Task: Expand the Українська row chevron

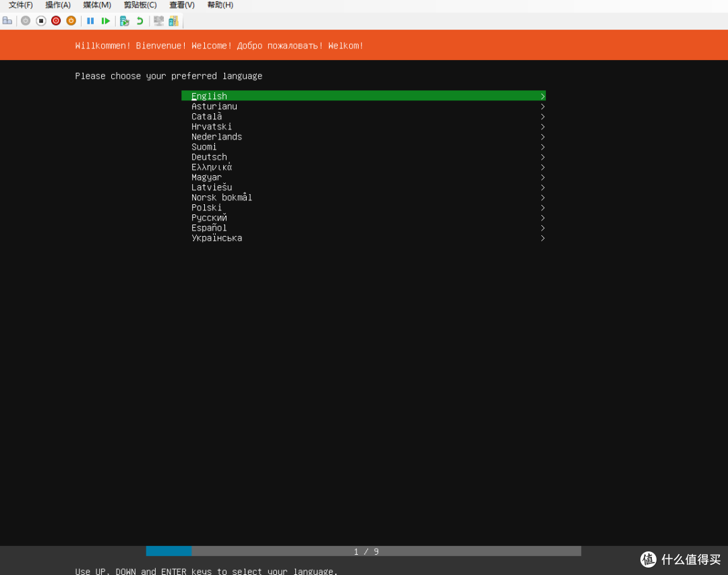Action: tap(542, 238)
